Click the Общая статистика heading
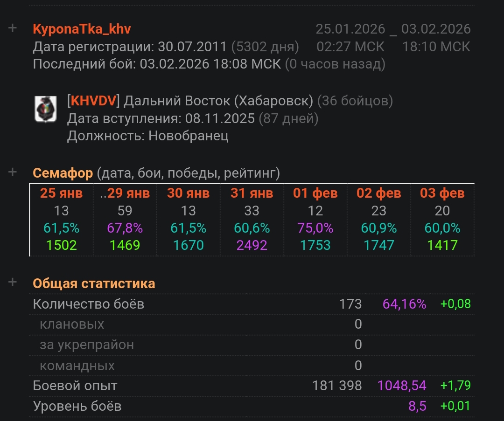The image size is (504, 421). pyautogui.click(x=94, y=283)
